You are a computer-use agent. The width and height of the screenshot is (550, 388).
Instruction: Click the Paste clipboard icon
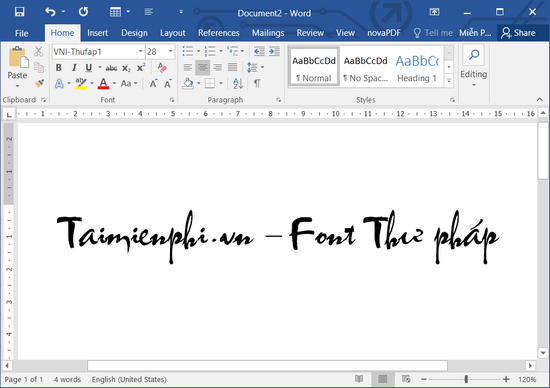click(18, 58)
